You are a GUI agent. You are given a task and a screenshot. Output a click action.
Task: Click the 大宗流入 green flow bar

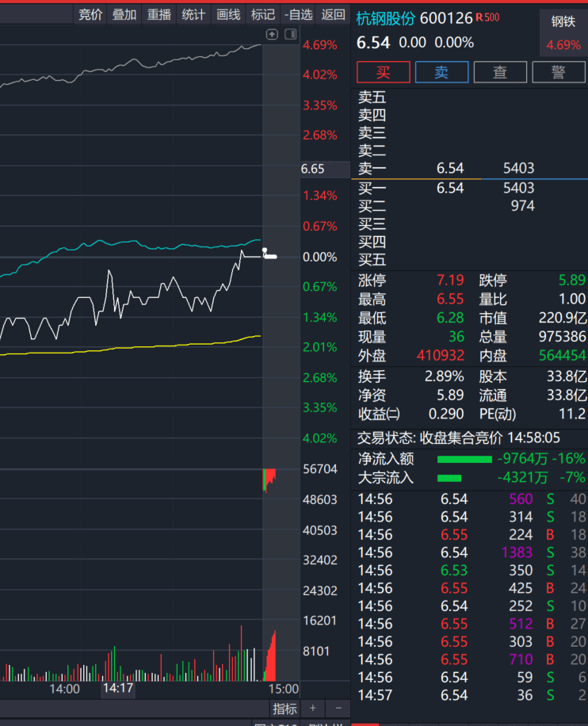click(449, 478)
